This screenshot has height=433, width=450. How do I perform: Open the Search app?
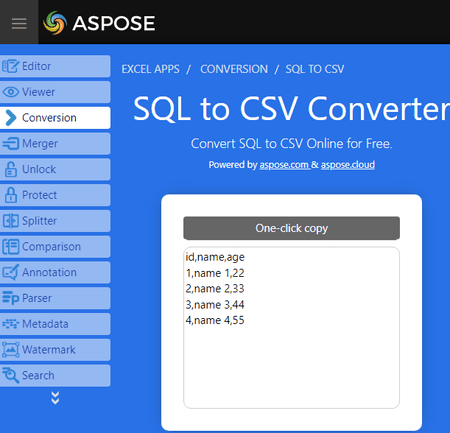pyautogui.click(x=55, y=375)
